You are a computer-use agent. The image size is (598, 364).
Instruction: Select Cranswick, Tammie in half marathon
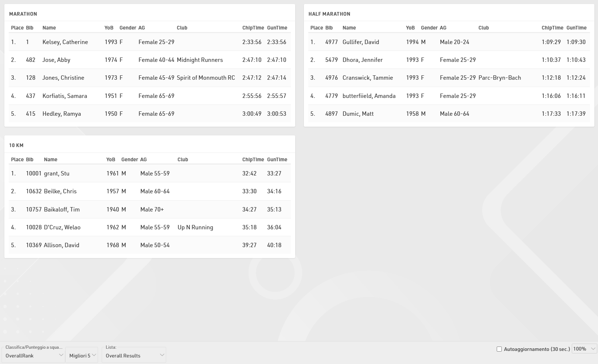pyautogui.click(x=367, y=78)
